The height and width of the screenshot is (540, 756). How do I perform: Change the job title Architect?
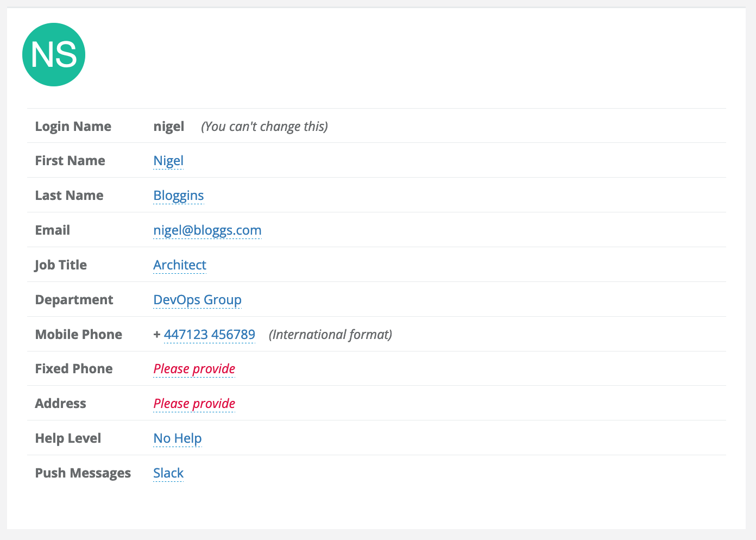coord(180,265)
